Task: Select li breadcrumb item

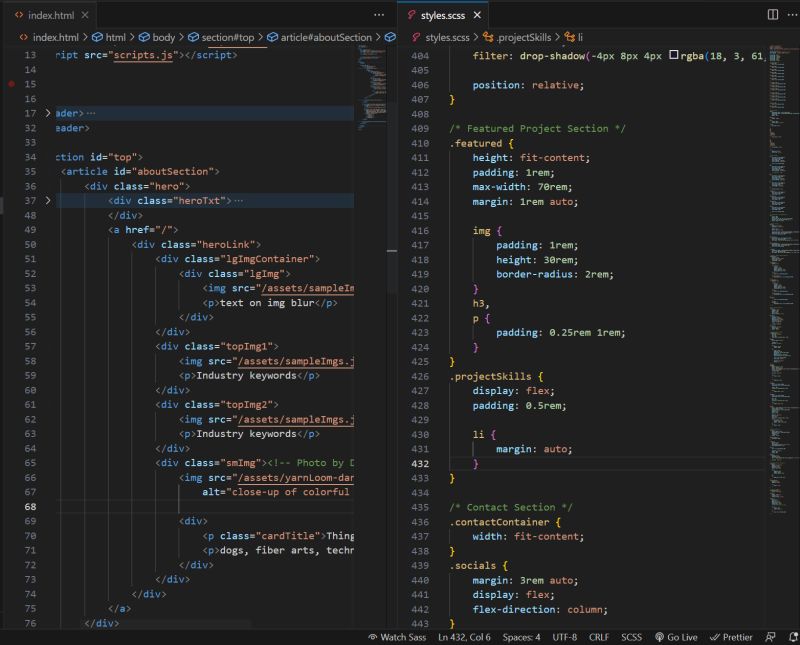Action: pos(574,37)
